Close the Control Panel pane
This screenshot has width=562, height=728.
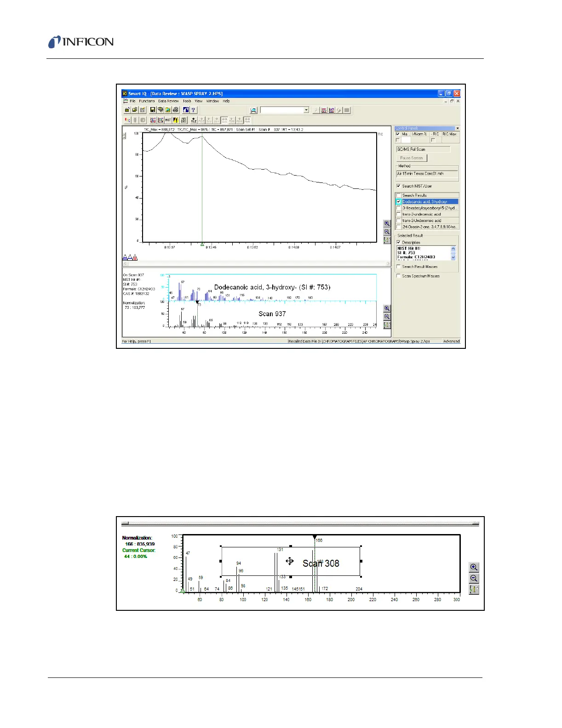point(457,128)
